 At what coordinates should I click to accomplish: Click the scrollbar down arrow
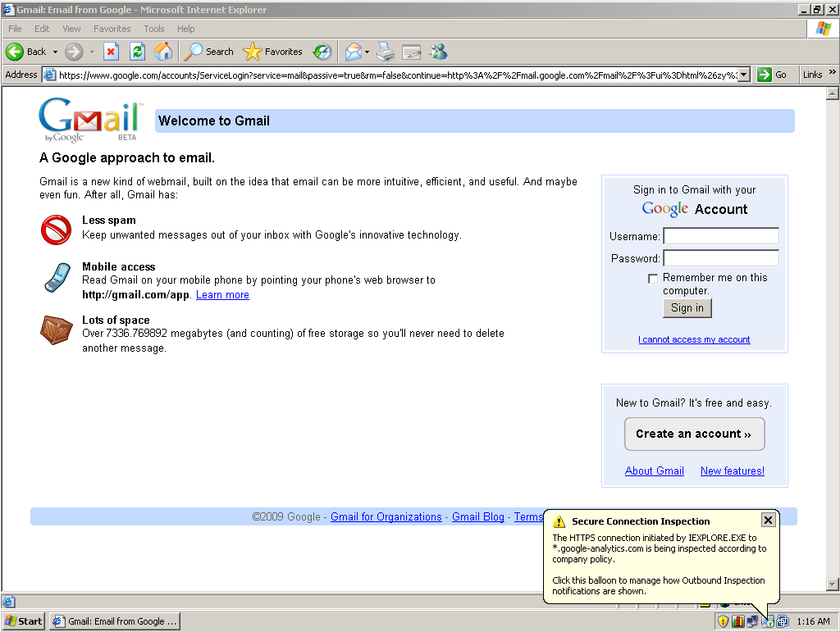(832, 584)
